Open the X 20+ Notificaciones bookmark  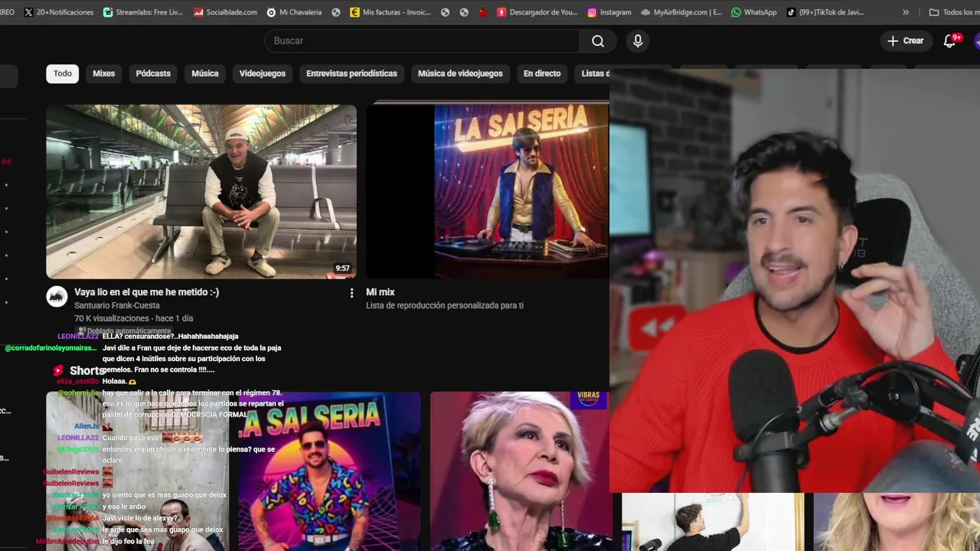[x=59, y=12]
